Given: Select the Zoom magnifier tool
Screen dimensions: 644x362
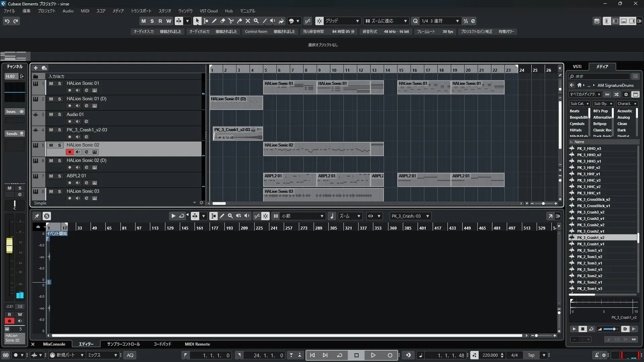Looking at the screenshot, I should tap(256, 21).
